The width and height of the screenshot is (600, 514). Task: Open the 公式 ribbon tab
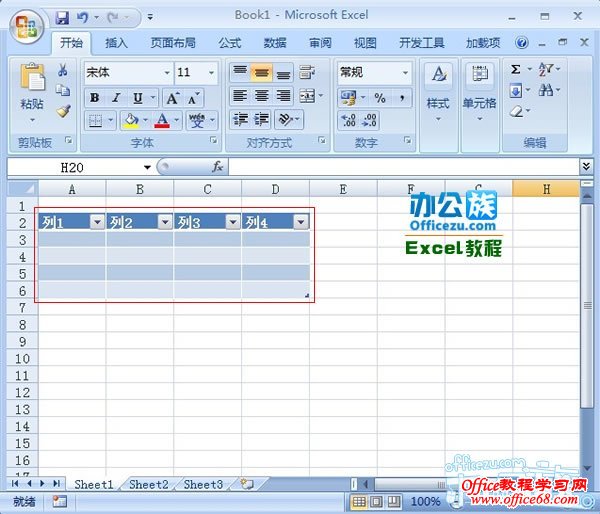[x=230, y=43]
